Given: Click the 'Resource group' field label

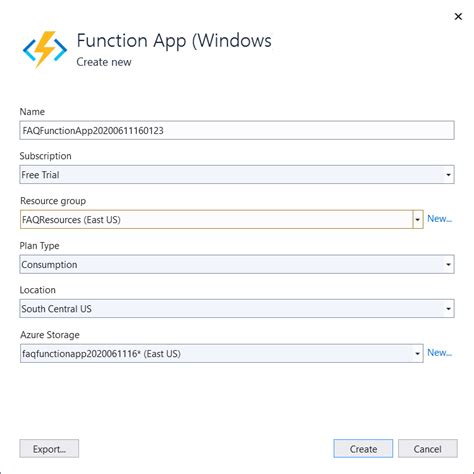Looking at the screenshot, I should click(53, 201).
